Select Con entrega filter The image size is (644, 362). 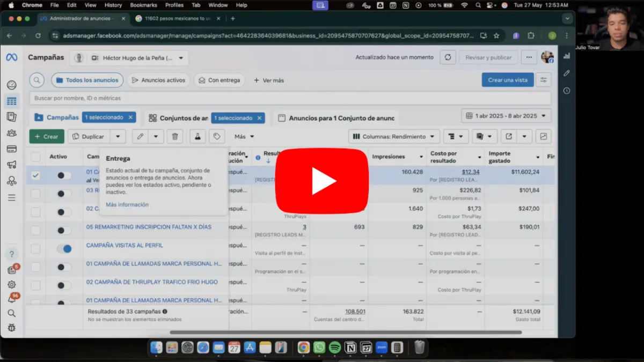(x=219, y=80)
